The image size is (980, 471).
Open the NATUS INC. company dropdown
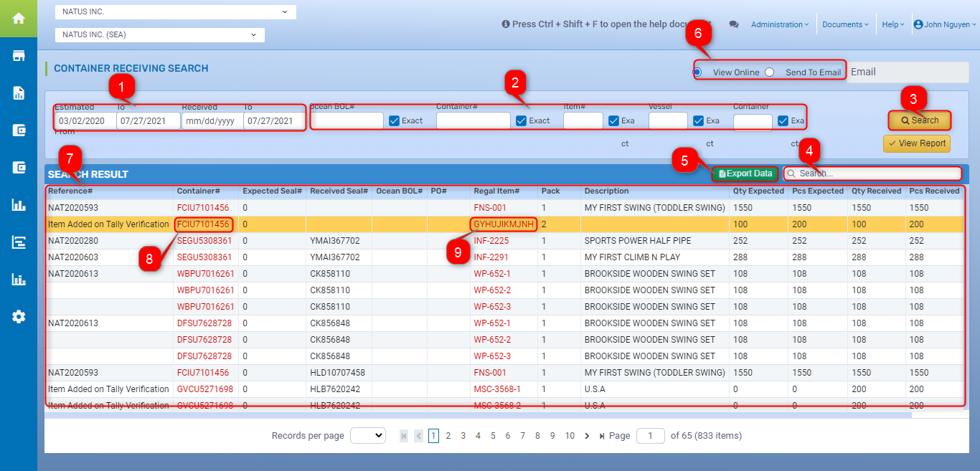(176, 12)
